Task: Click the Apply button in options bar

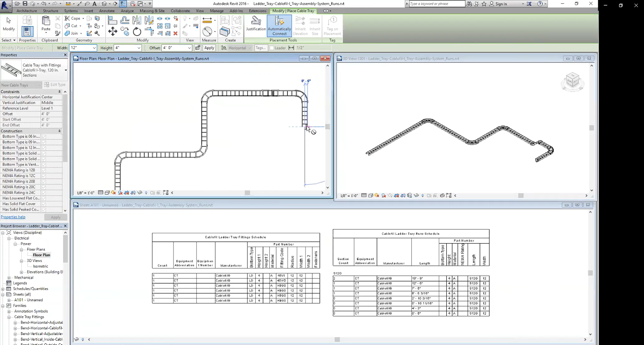Action: [x=209, y=48]
